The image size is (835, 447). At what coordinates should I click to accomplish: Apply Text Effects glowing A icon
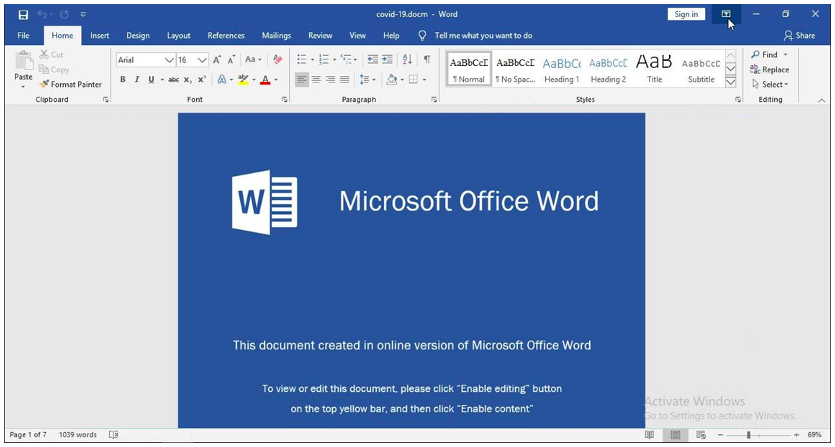222,79
